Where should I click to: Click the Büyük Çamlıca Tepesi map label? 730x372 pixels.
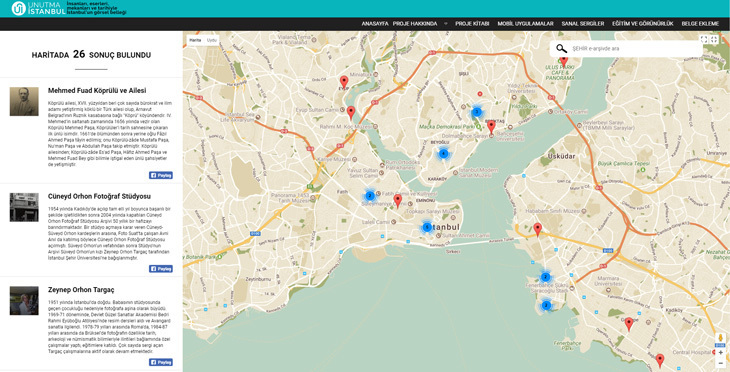[x=623, y=164]
